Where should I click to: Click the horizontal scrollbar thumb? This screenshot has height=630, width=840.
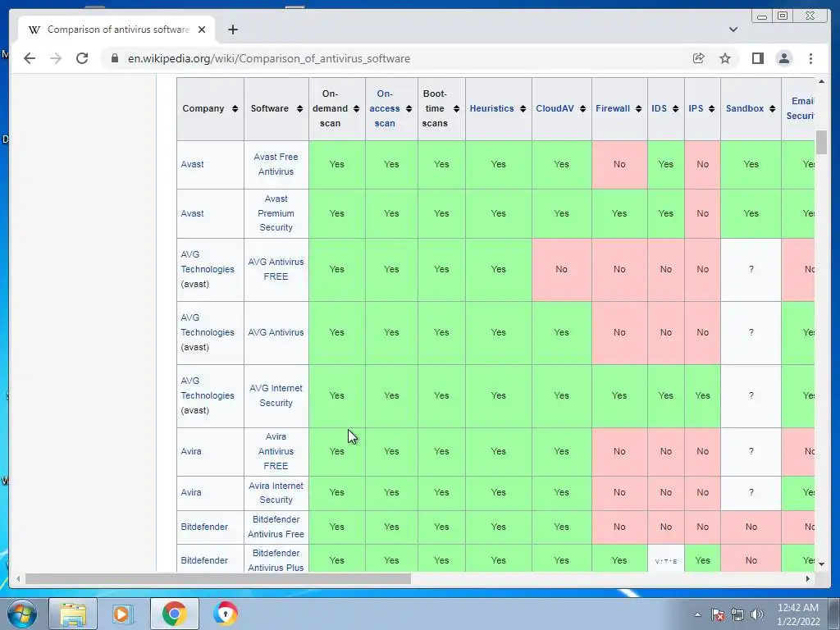[x=217, y=578]
